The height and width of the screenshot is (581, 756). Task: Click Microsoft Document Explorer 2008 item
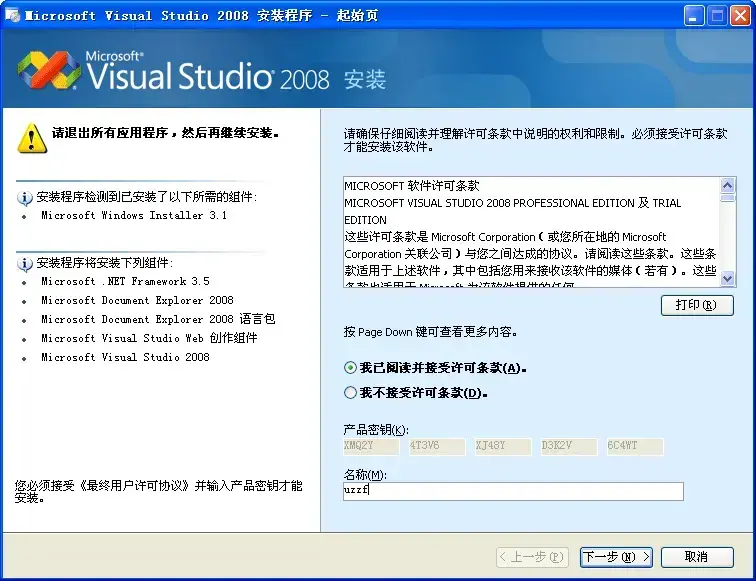pos(137,300)
